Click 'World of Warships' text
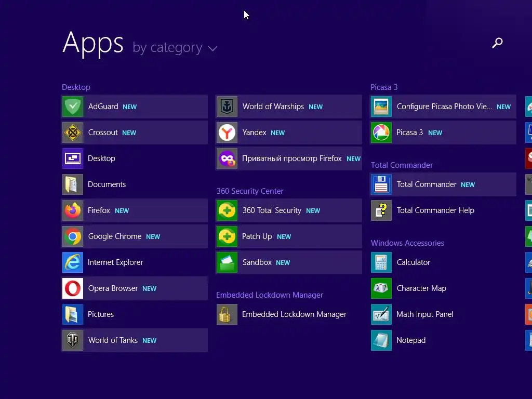 273,107
